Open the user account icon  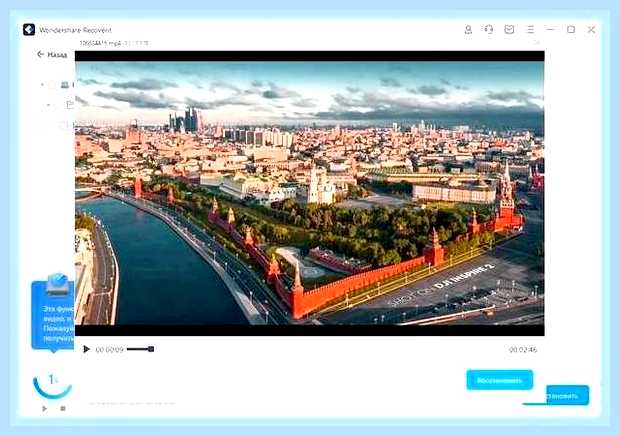pyautogui.click(x=468, y=30)
